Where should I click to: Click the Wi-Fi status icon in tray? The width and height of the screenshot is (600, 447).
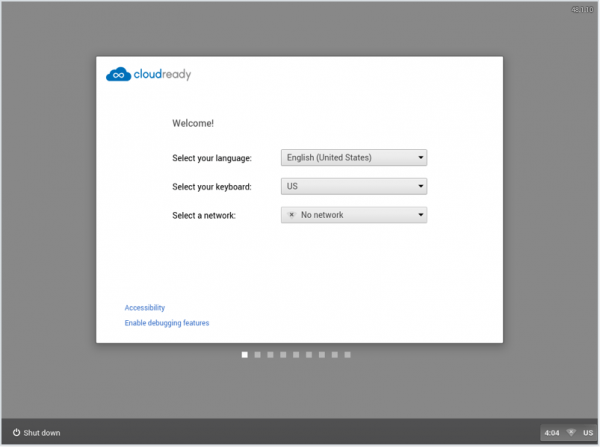571,432
